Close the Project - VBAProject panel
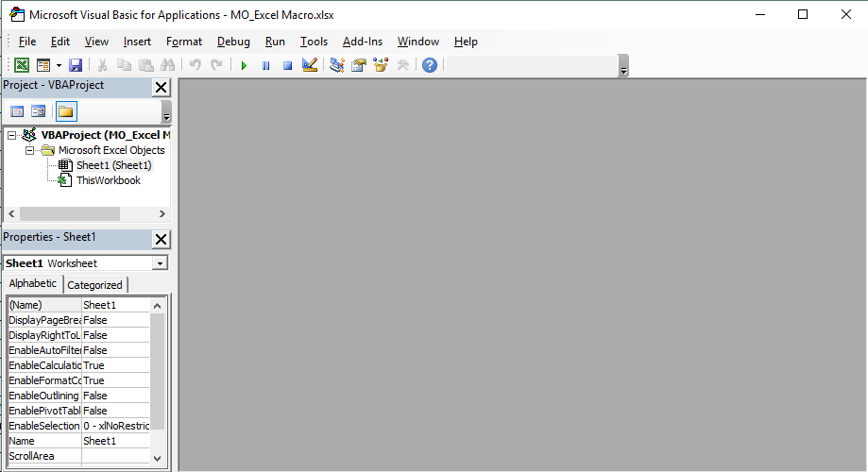 (162, 88)
